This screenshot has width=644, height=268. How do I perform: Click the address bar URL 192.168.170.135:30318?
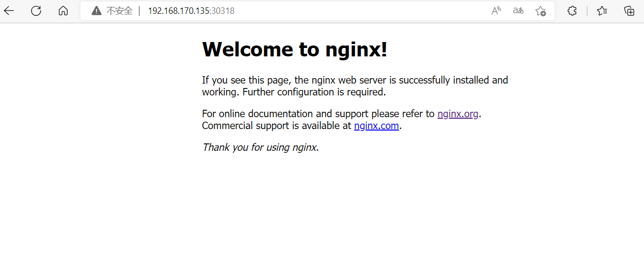coord(191,11)
